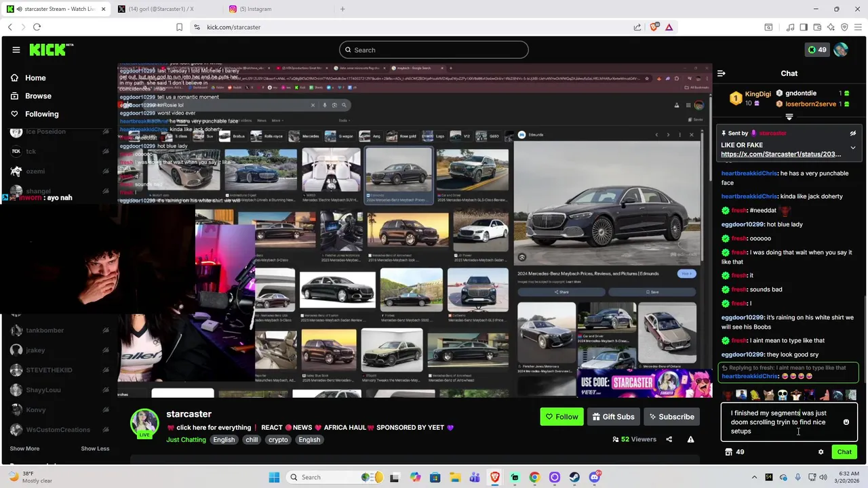Follow starcaster channel
Screen dimensions: 868x488
561,417
